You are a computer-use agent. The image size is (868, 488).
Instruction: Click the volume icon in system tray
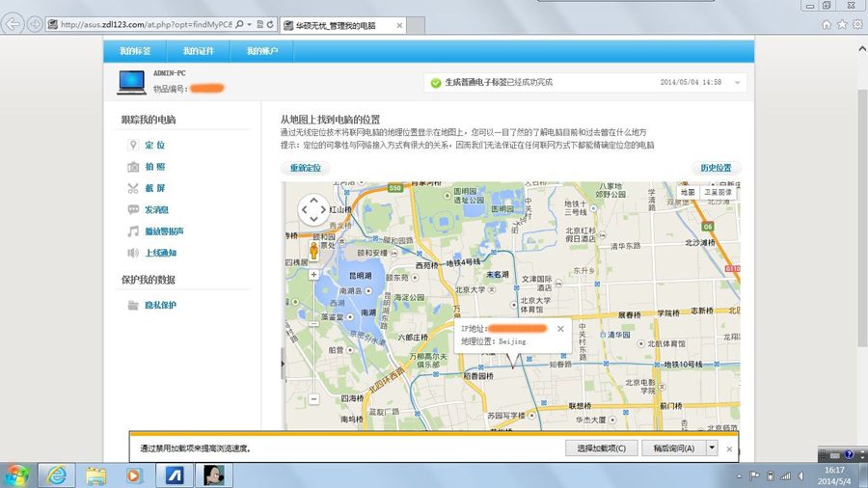[x=801, y=475]
